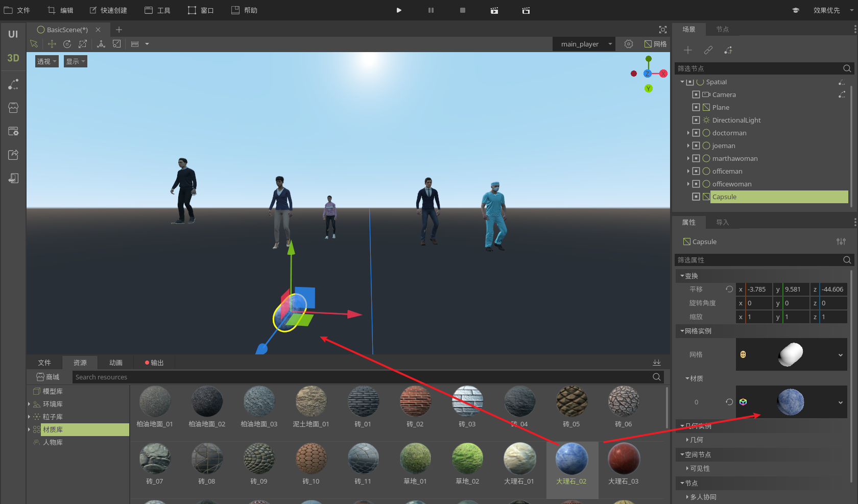Start scene playback with the play button
Screen dimensions: 858x504
tap(399, 10)
